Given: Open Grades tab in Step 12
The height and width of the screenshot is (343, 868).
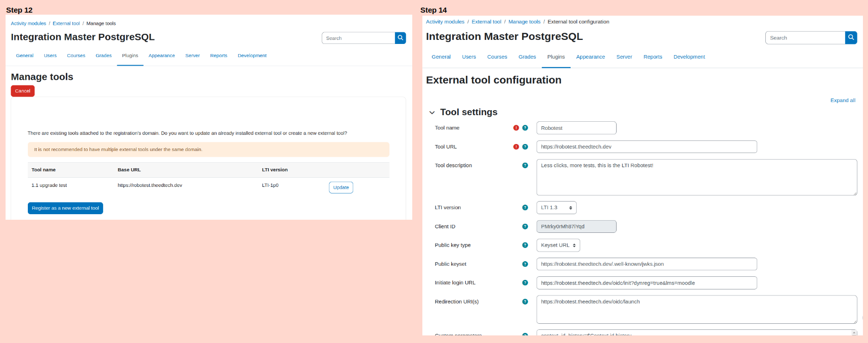Looking at the screenshot, I should tap(104, 56).
